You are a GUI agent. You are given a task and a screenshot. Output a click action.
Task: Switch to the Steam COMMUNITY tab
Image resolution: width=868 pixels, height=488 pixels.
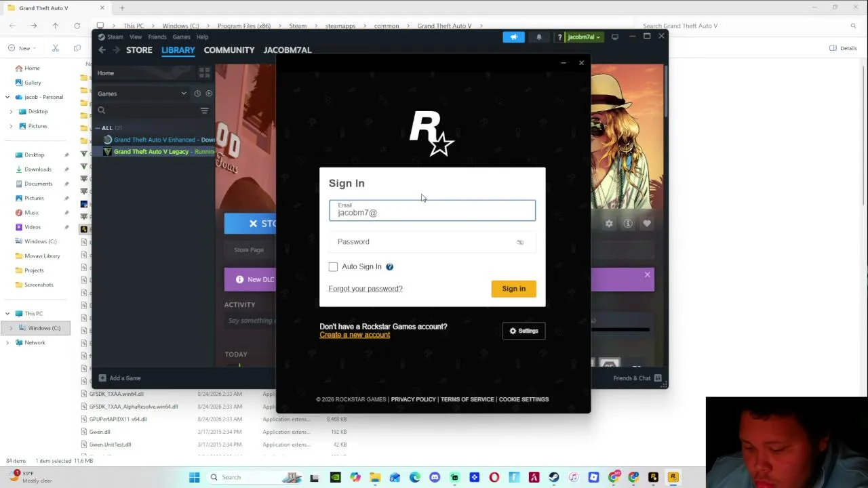[x=229, y=50]
